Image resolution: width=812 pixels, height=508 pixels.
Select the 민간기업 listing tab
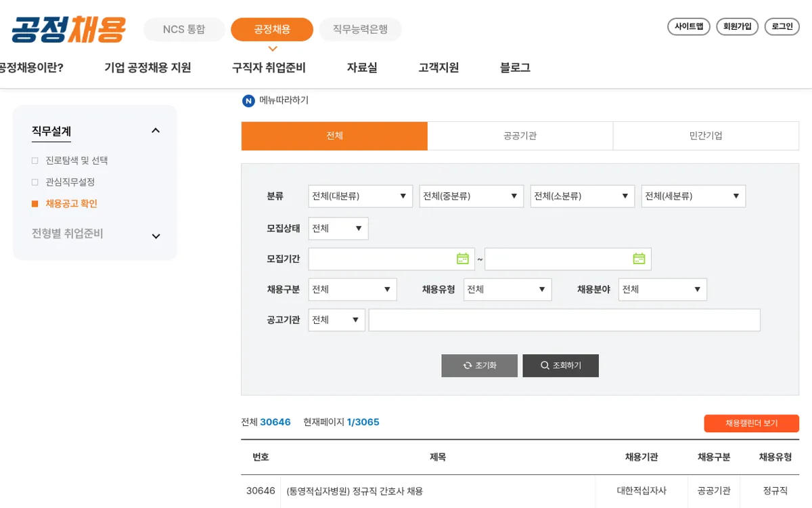706,135
